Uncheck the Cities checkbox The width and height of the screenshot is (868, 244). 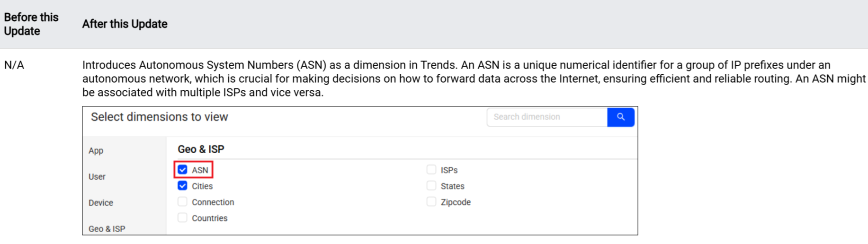(x=183, y=186)
